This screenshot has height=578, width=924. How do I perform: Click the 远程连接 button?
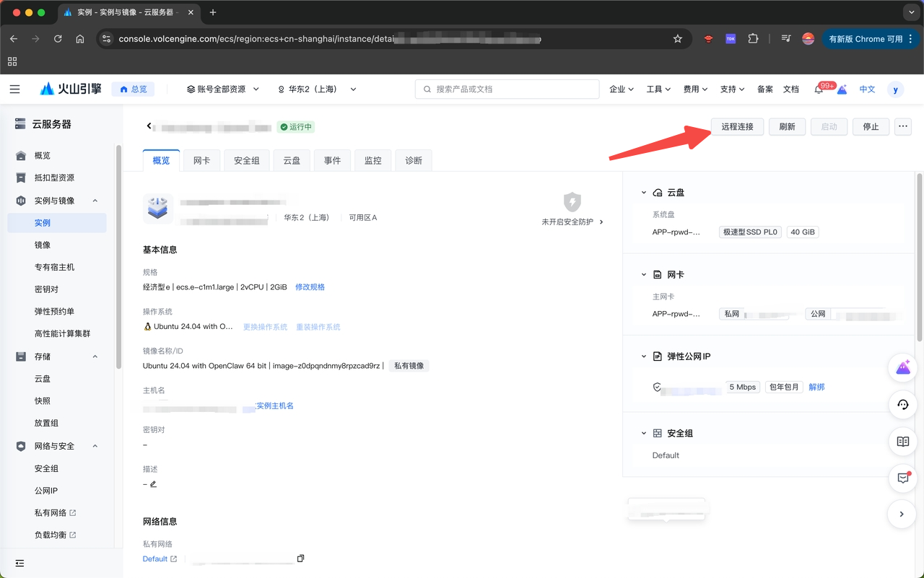tap(737, 126)
